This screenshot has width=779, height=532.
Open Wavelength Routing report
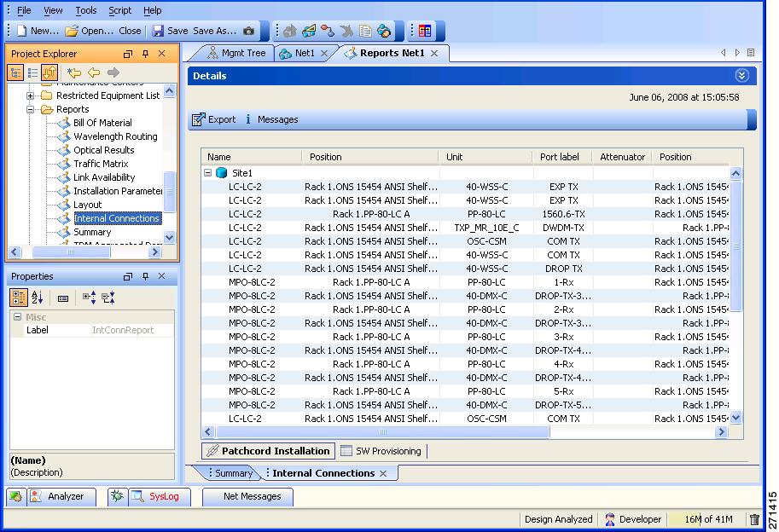(115, 136)
